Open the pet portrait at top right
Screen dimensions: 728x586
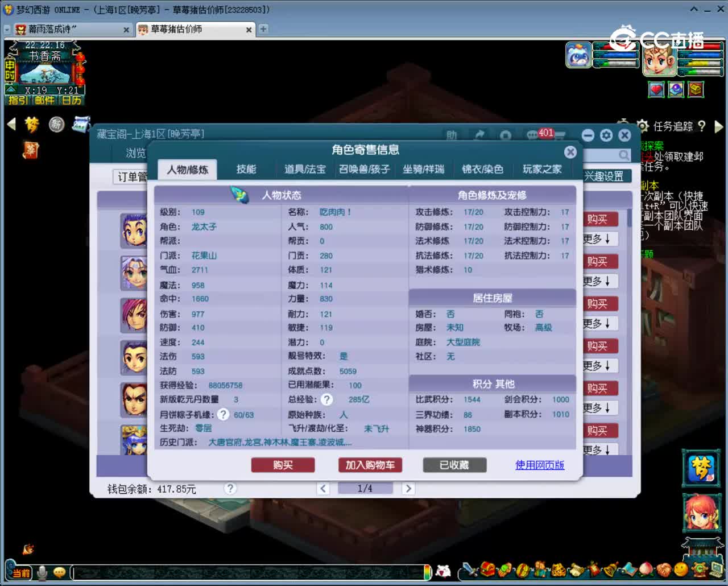[x=579, y=55]
